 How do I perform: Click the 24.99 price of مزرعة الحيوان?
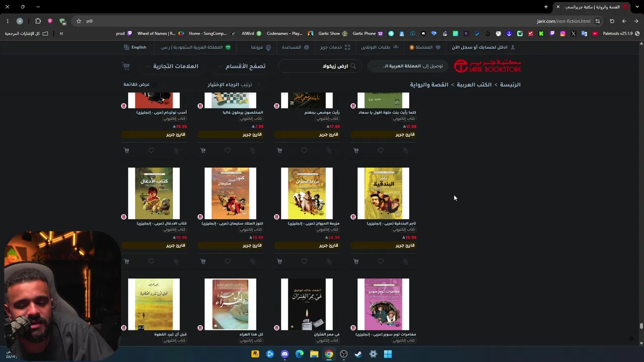333,238
